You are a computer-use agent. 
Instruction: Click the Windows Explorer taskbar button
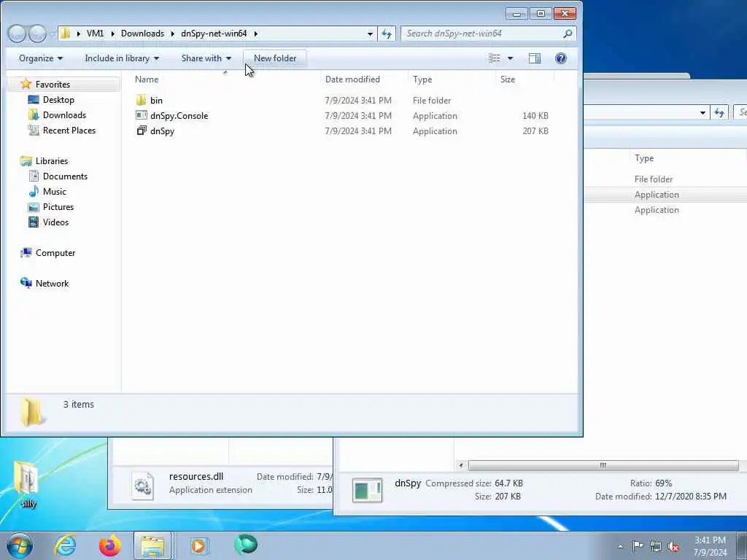pos(152,545)
